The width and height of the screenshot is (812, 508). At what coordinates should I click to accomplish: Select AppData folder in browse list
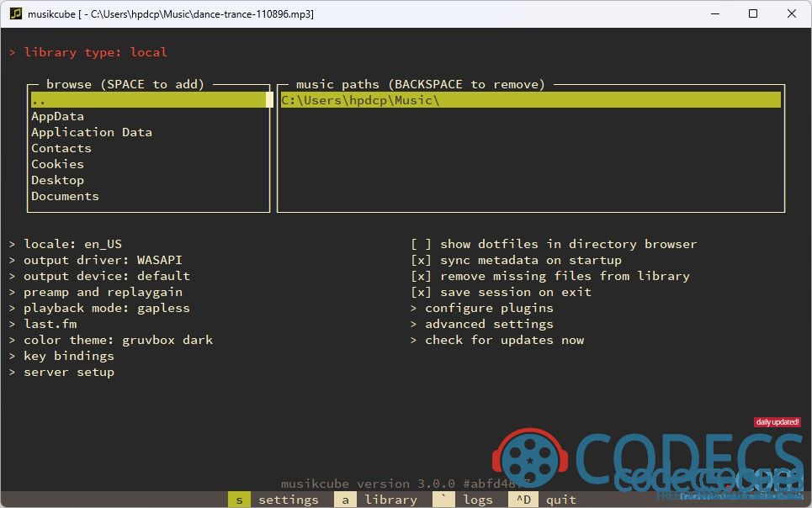tap(57, 117)
